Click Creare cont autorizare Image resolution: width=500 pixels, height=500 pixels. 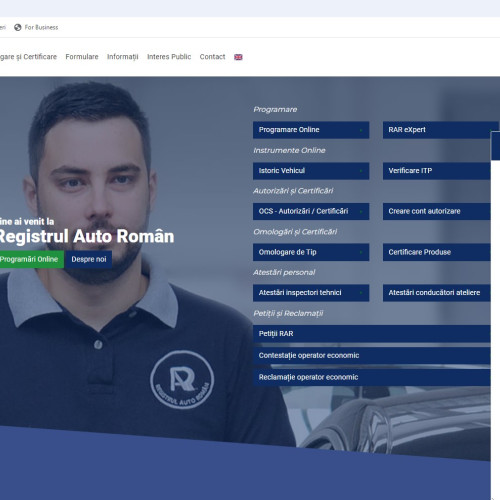pos(436,211)
